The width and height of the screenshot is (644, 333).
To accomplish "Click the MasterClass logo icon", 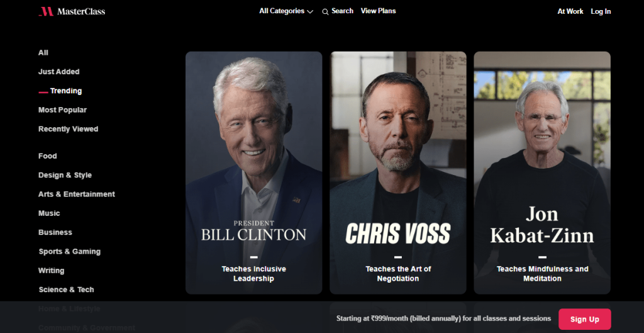I will [46, 11].
